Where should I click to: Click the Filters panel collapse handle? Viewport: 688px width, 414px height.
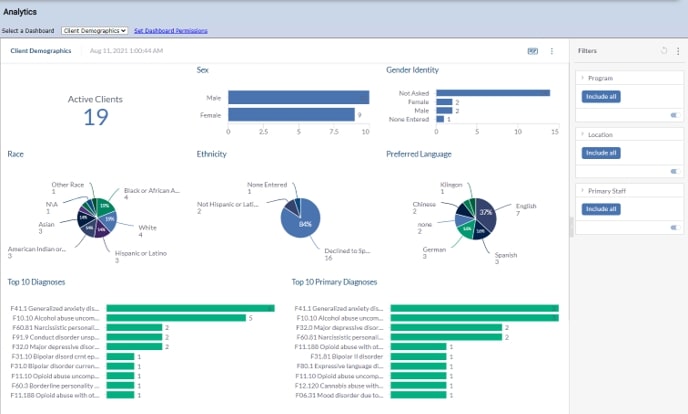click(x=571, y=227)
